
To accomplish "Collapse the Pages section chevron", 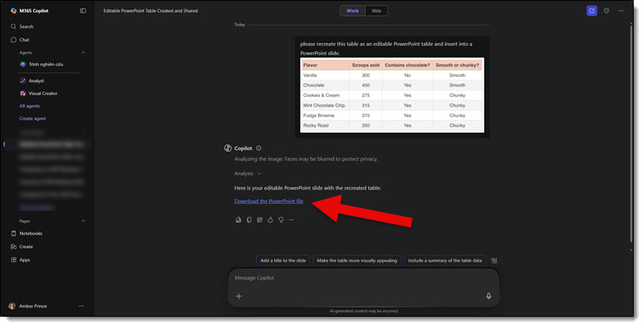I will pyautogui.click(x=84, y=221).
